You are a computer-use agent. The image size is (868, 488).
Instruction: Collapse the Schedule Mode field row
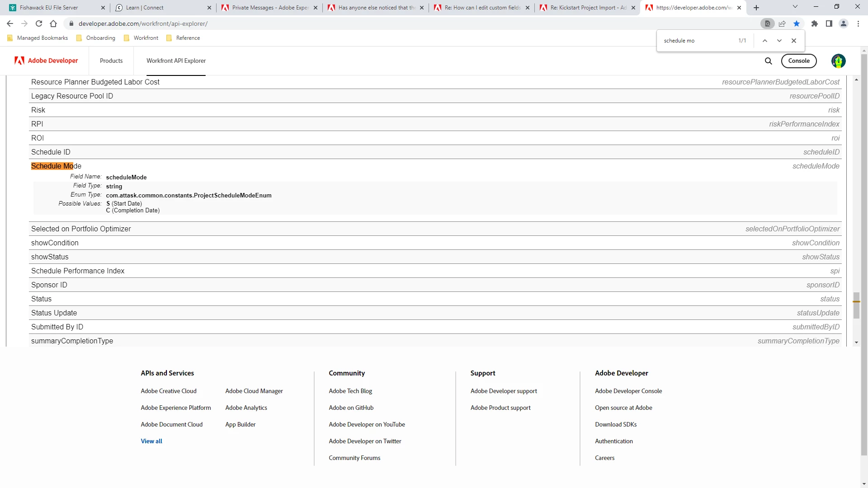[x=56, y=166]
